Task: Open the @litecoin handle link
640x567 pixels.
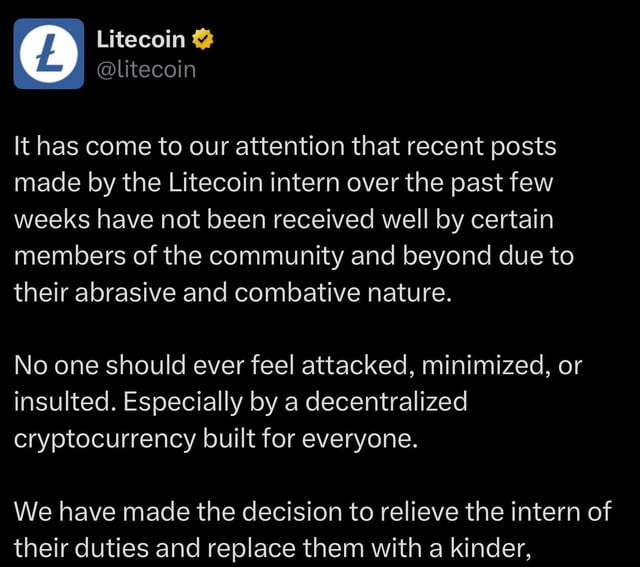Action: pos(146,70)
